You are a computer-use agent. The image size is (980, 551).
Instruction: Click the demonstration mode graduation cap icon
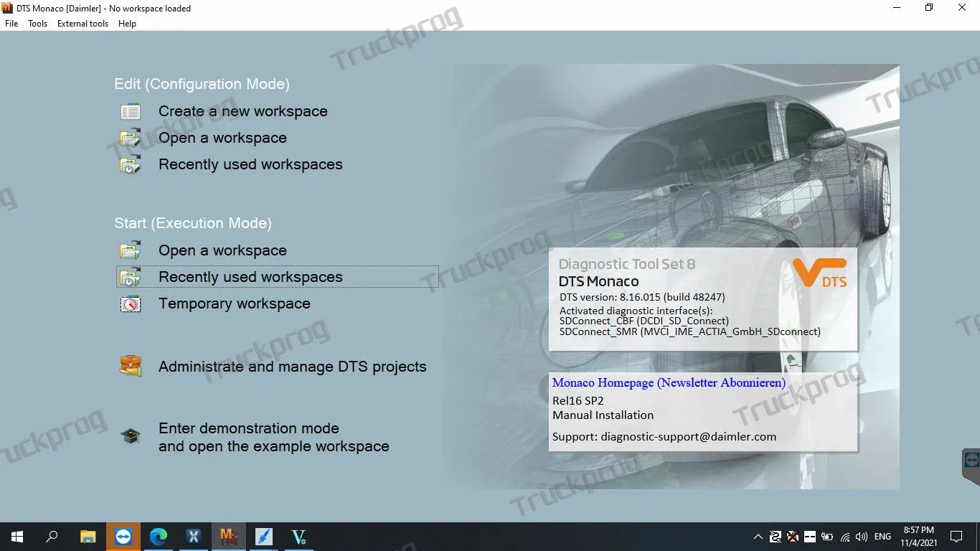pyautogui.click(x=131, y=435)
